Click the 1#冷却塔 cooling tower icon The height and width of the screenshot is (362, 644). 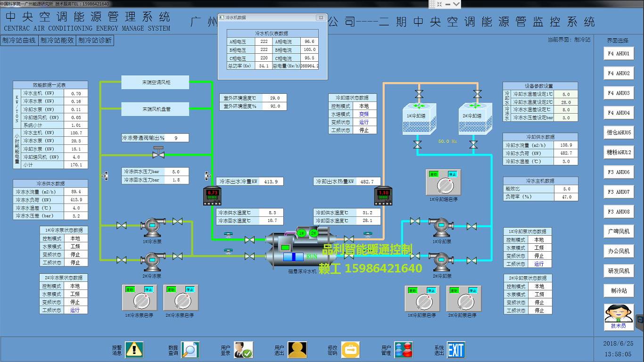pyautogui.click(x=418, y=119)
